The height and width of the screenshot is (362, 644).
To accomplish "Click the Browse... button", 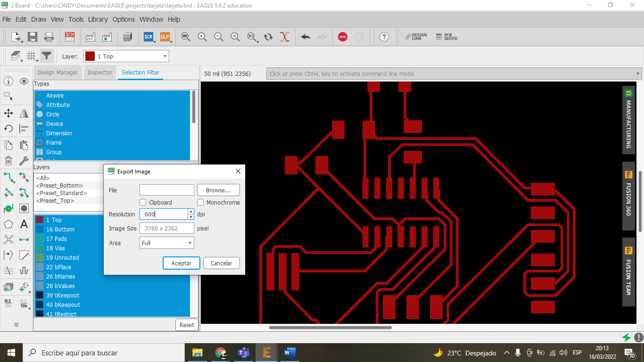I will pyautogui.click(x=218, y=190).
